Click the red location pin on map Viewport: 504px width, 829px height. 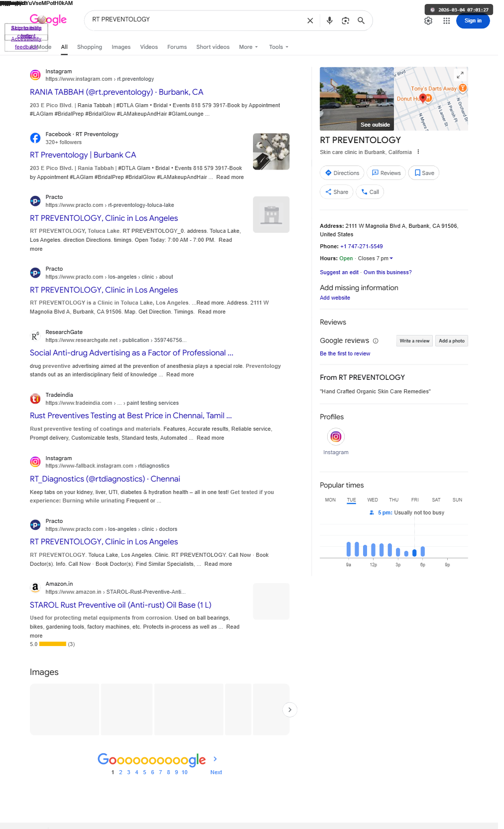point(423,98)
